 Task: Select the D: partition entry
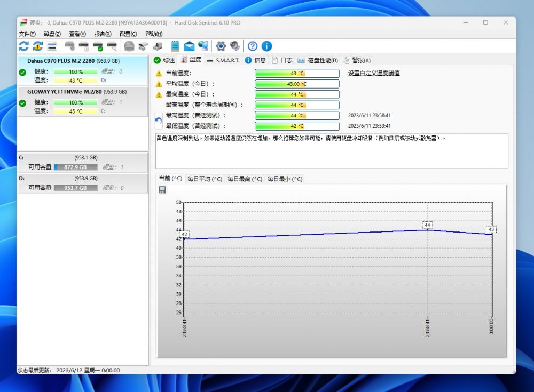tap(83, 183)
